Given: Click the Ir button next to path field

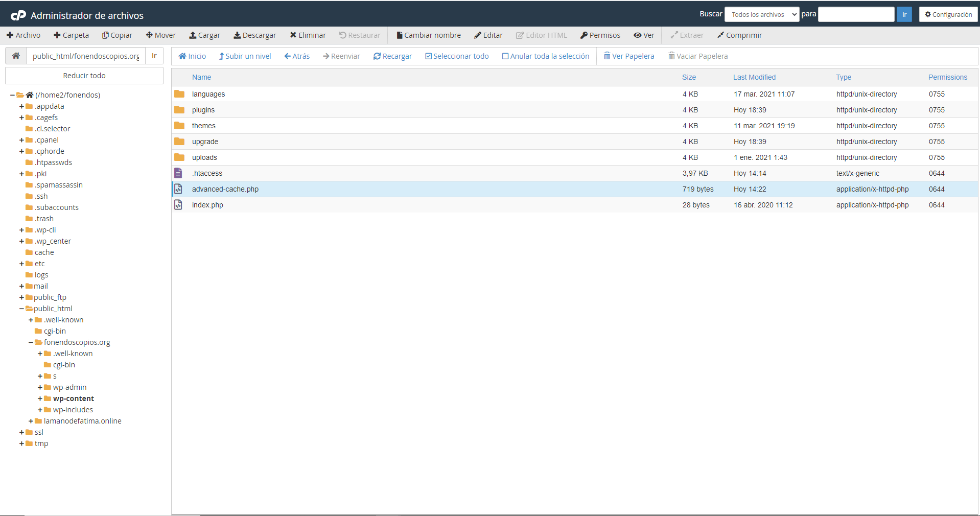Looking at the screenshot, I should [x=154, y=56].
